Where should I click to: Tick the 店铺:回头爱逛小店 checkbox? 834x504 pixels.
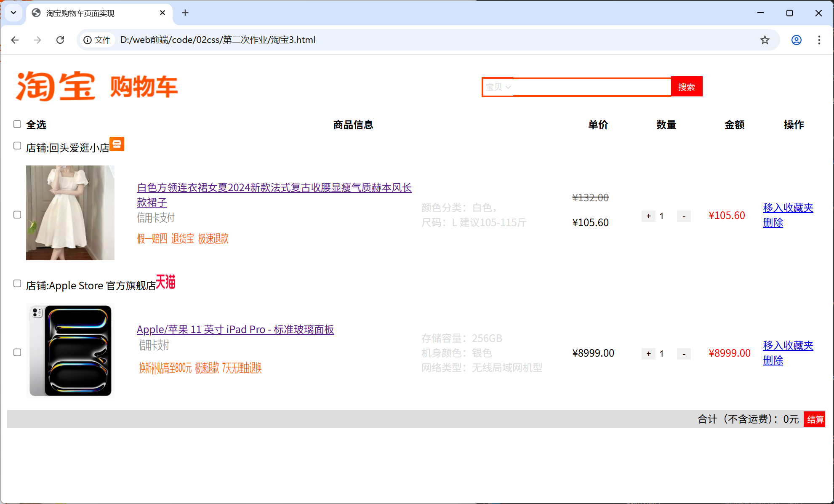click(17, 146)
